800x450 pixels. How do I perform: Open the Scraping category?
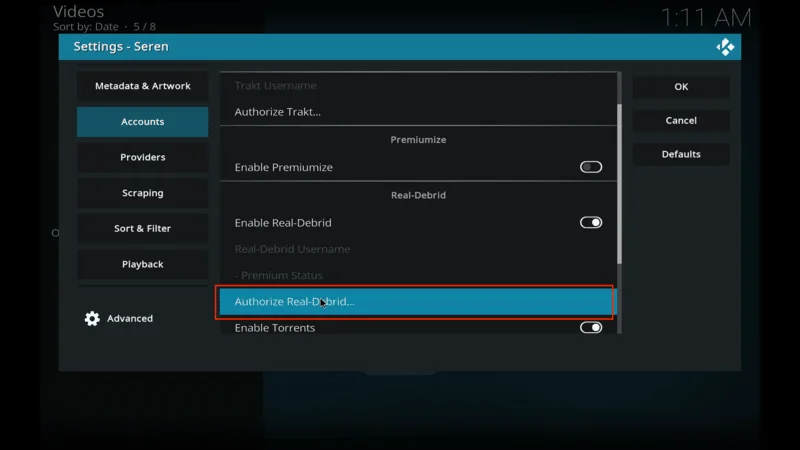point(142,193)
